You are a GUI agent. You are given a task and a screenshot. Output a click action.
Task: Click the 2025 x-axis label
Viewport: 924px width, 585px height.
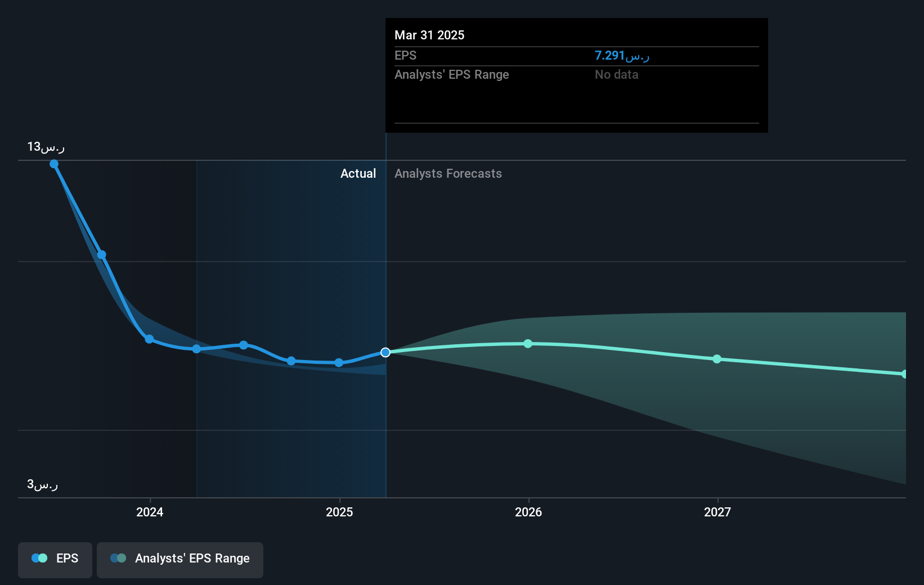(339, 512)
